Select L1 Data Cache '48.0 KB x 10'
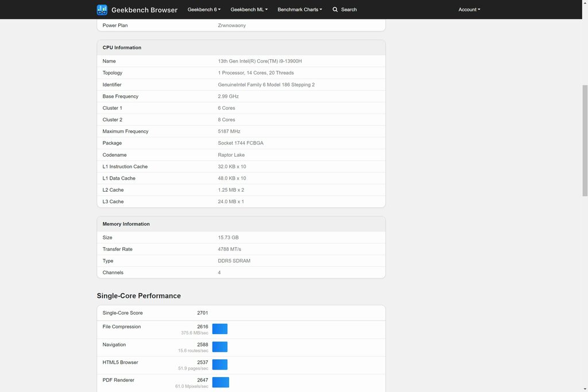588x392 pixels. (232, 178)
